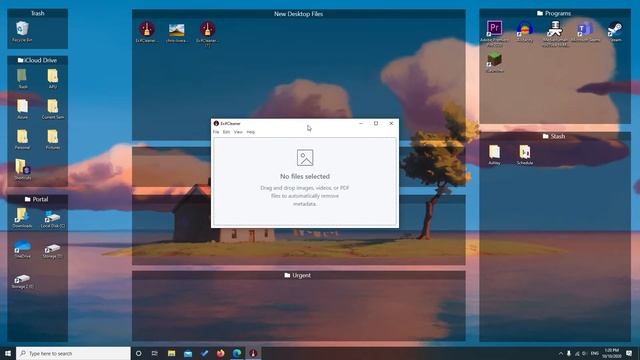Launch the Steam shortcut
Screen dimensions: 640x360
tap(615, 31)
